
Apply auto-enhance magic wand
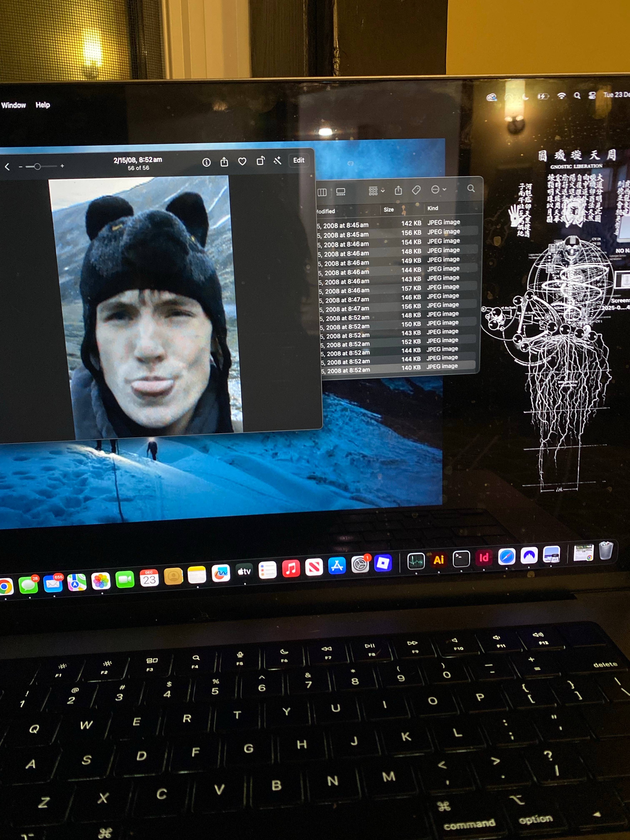pyautogui.click(x=277, y=161)
